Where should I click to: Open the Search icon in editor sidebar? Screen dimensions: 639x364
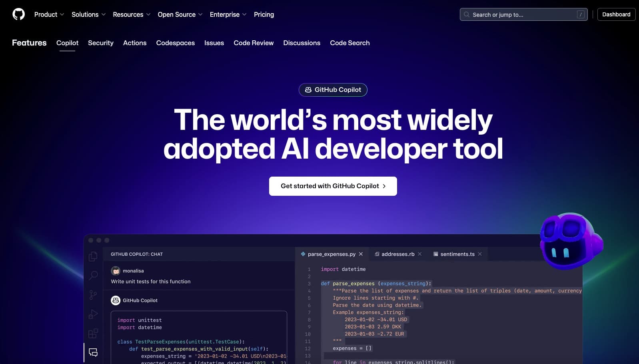[93, 275]
